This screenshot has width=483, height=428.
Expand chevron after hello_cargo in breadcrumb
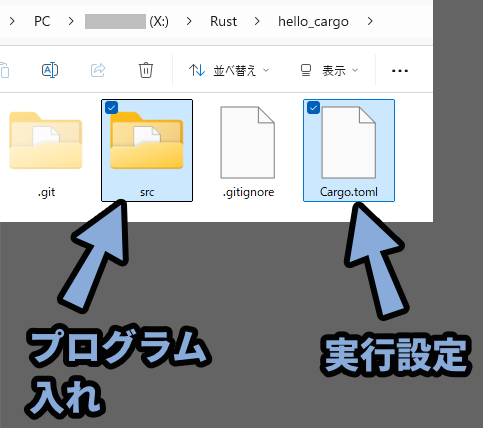coord(370,22)
